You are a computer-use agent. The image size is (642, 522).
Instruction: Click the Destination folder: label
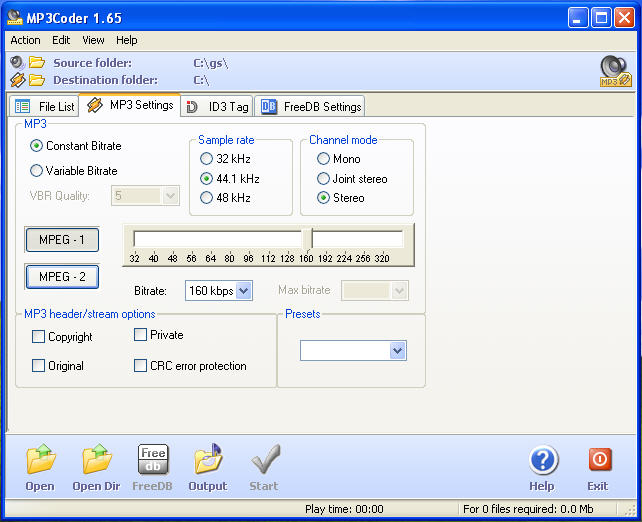pos(105,80)
